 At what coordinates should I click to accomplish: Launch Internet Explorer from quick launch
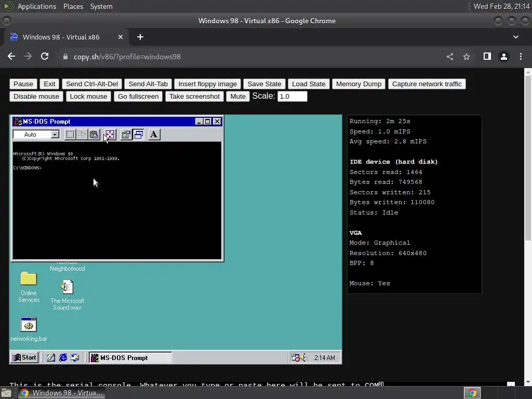(63, 357)
